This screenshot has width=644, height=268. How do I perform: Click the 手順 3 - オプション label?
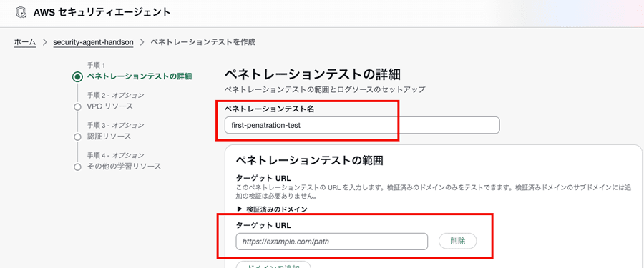click(115, 125)
